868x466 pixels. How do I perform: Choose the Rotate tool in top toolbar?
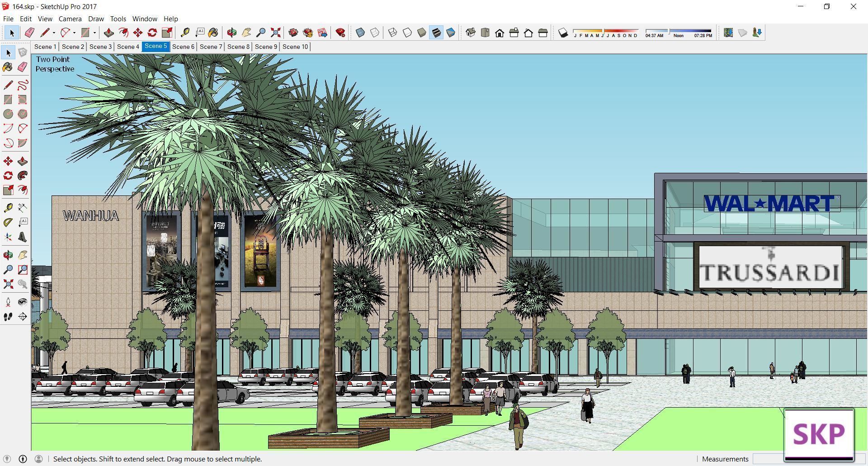(152, 33)
